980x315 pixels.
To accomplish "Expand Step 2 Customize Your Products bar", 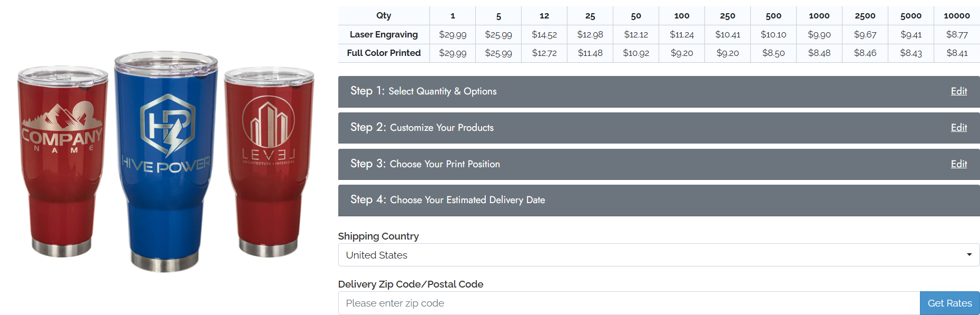I will tap(580, 128).
